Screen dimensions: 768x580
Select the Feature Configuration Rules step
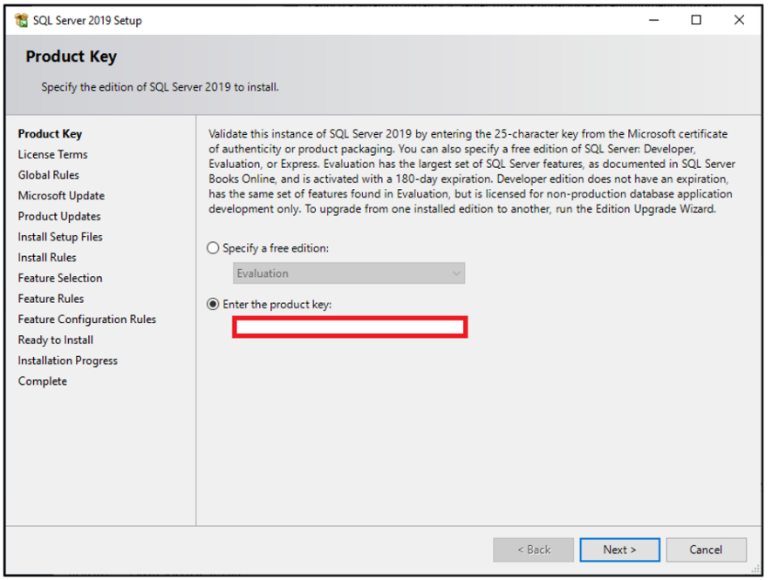[87, 319]
